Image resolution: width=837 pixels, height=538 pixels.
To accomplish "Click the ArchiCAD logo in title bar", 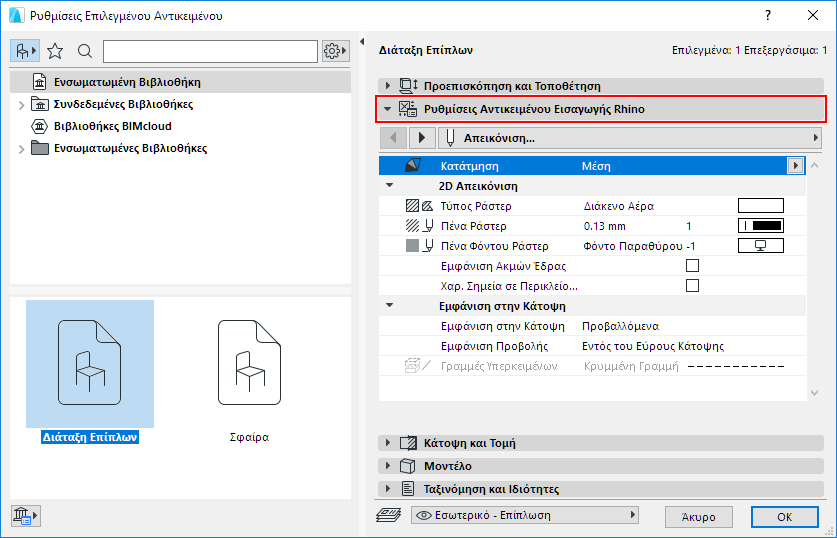I will (x=17, y=15).
